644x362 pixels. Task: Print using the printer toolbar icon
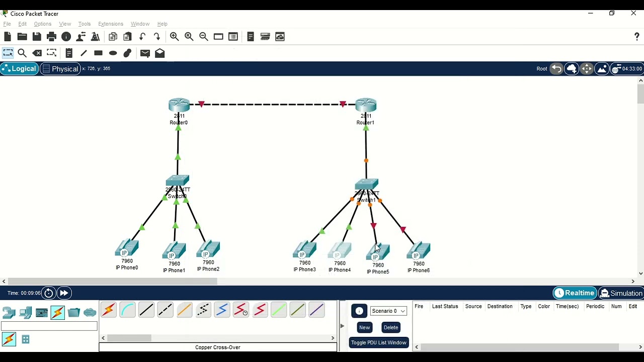point(51,37)
